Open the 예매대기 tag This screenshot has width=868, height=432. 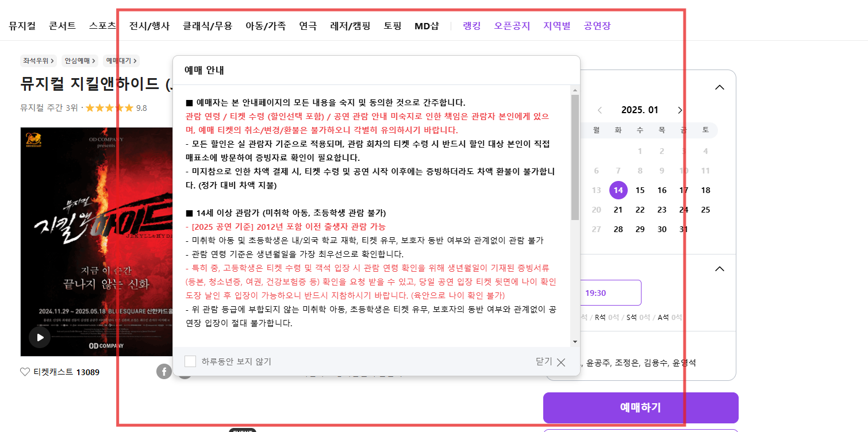121,60
